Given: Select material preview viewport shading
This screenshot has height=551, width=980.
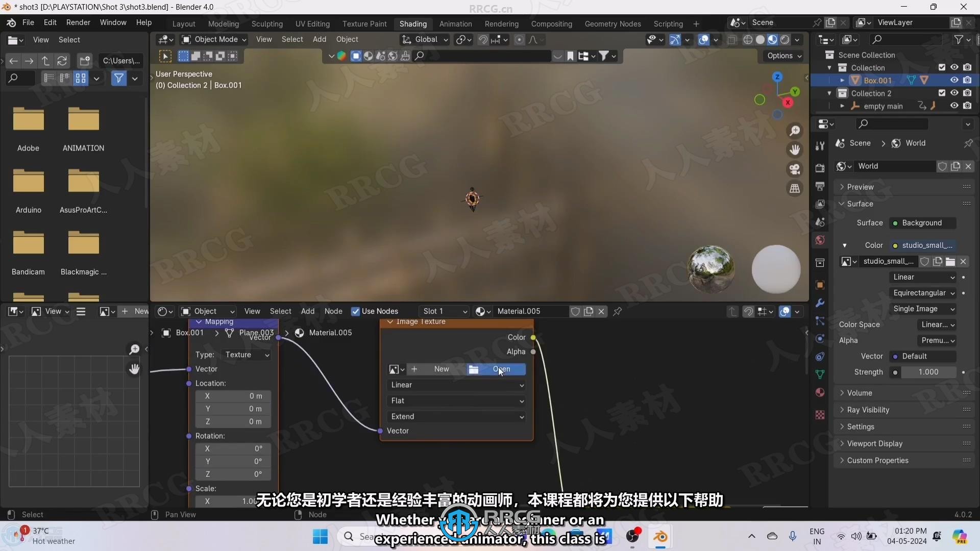Looking at the screenshot, I should point(773,40).
